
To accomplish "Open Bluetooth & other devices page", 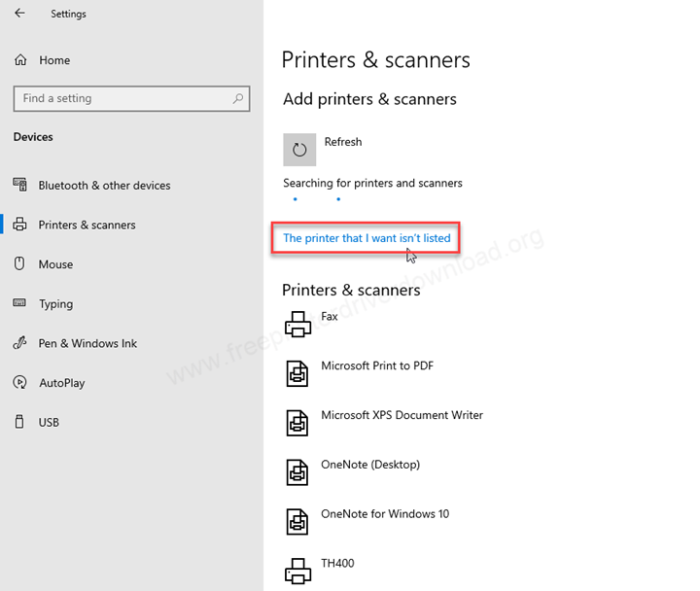I will [x=104, y=186].
